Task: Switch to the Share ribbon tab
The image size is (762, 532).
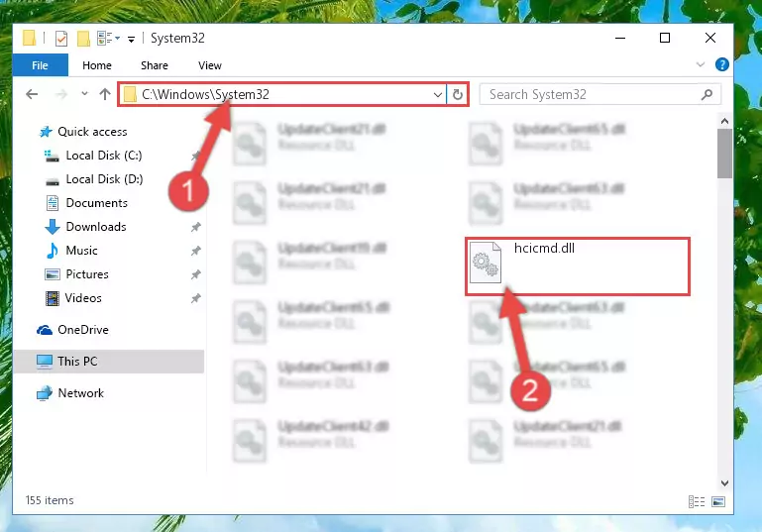Action: coord(155,65)
